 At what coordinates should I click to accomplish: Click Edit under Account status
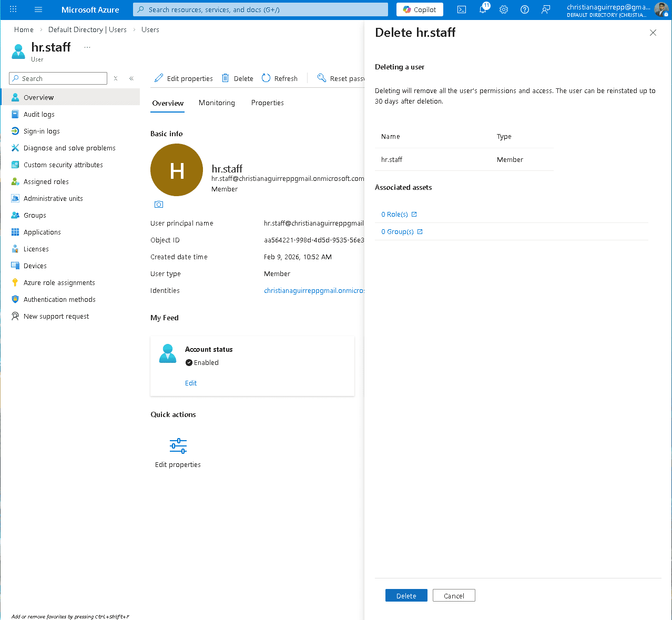(190, 383)
